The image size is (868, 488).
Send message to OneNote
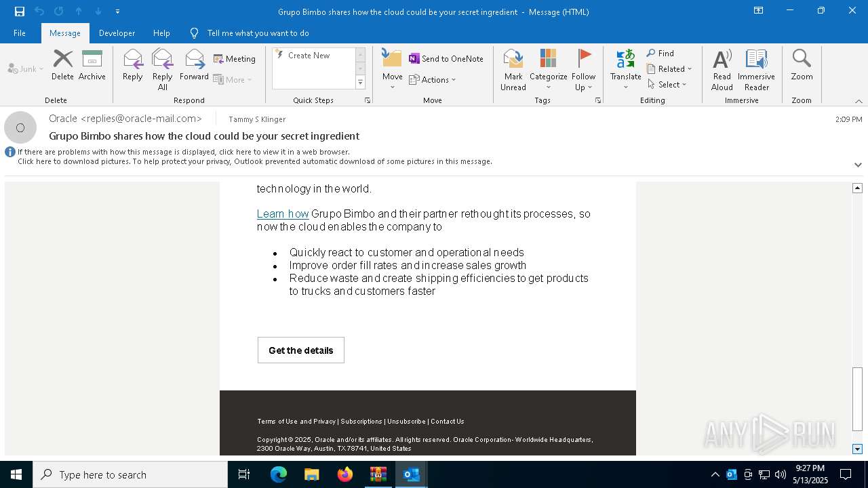click(x=446, y=59)
